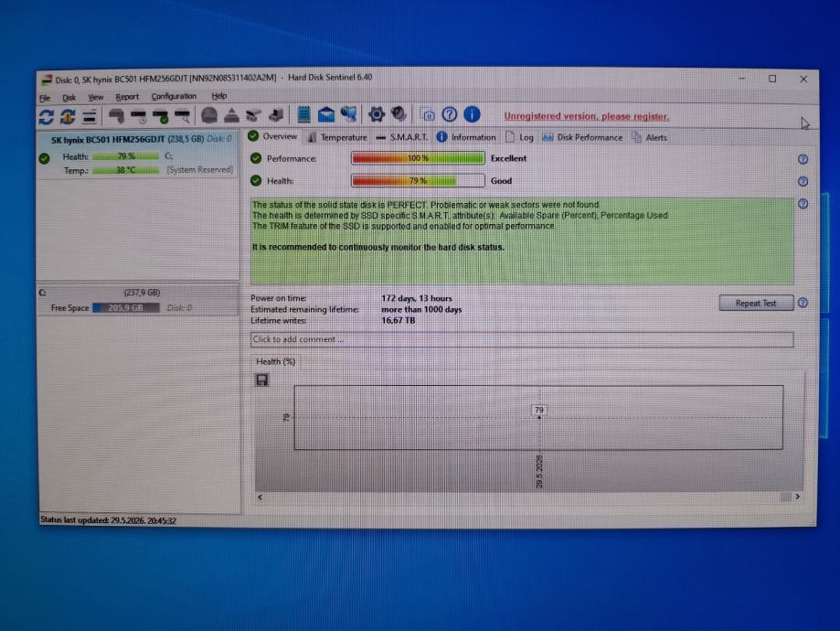
Task: Click help icon next to Repeat Test
Action: [x=803, y=303]
